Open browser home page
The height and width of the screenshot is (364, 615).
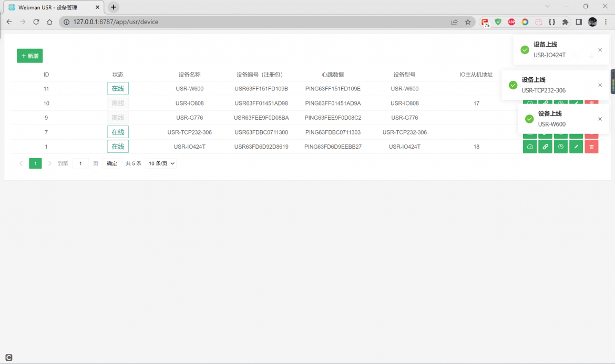tap(49, 22)
